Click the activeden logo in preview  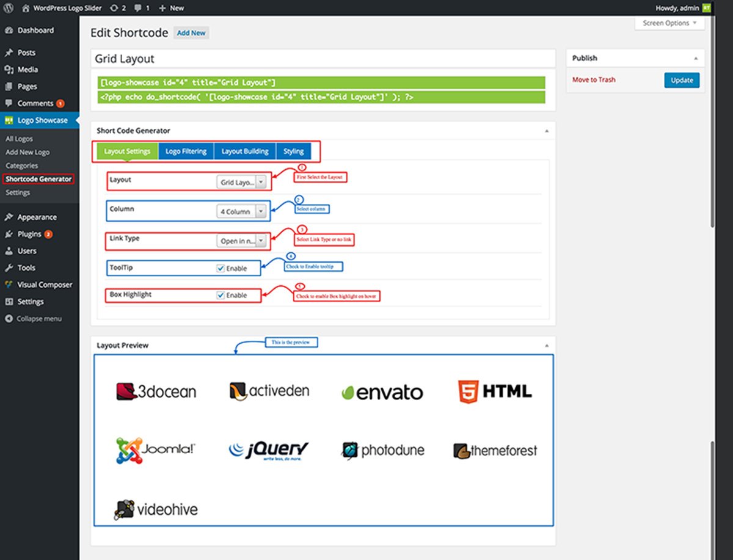(269, 390)
